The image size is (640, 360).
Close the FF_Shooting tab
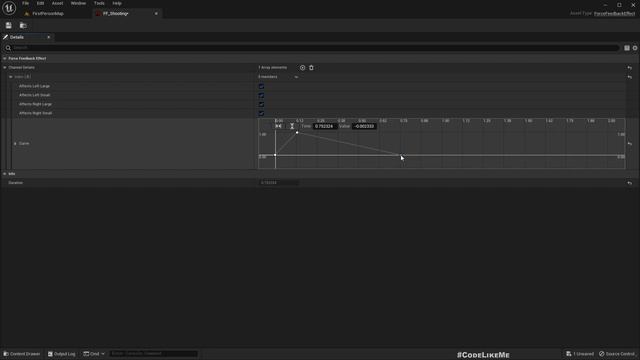[156, 13]
